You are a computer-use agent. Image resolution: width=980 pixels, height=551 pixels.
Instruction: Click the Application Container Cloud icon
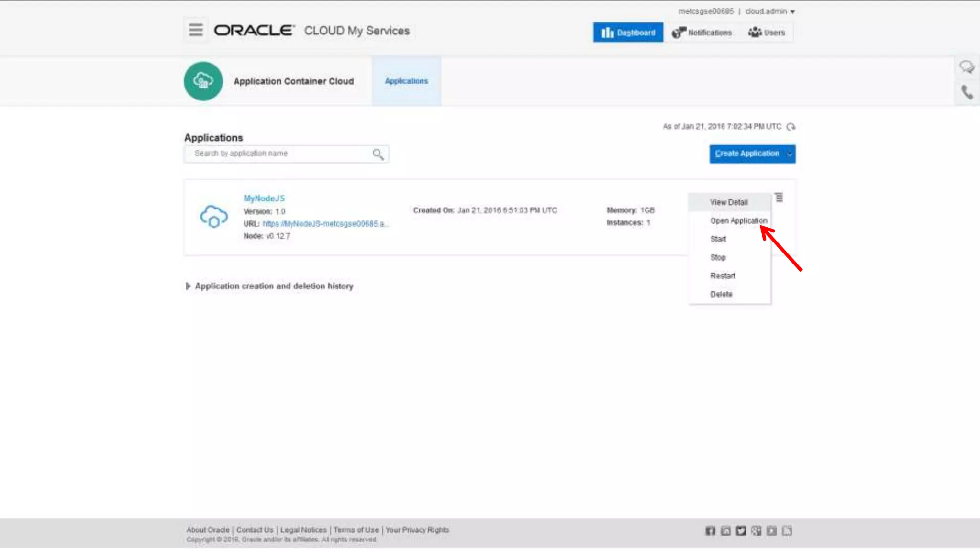(203, 81)
